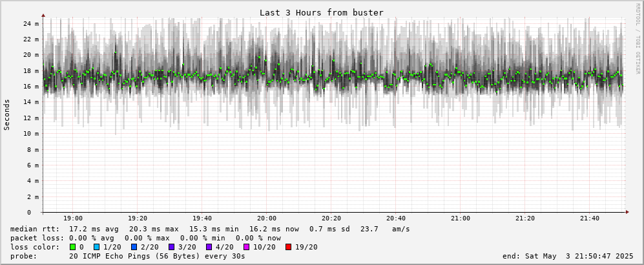
Task: Click the 19:00 time axis label
Action: (x=73, y=218)
